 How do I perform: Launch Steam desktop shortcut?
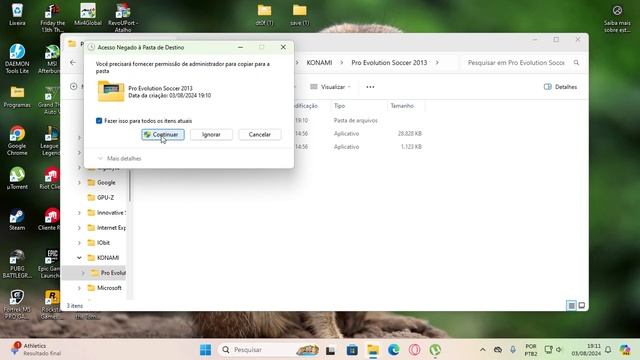click(17, 220)
